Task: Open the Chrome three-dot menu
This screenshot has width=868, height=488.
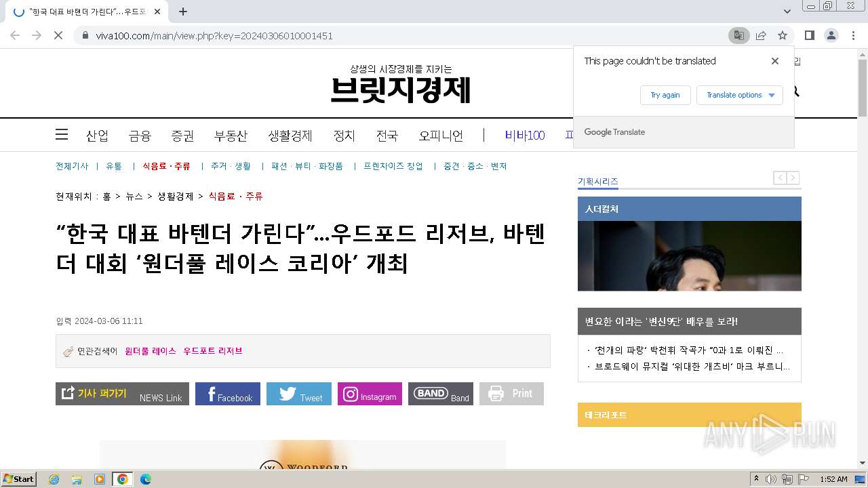Action: coord(853,35)
